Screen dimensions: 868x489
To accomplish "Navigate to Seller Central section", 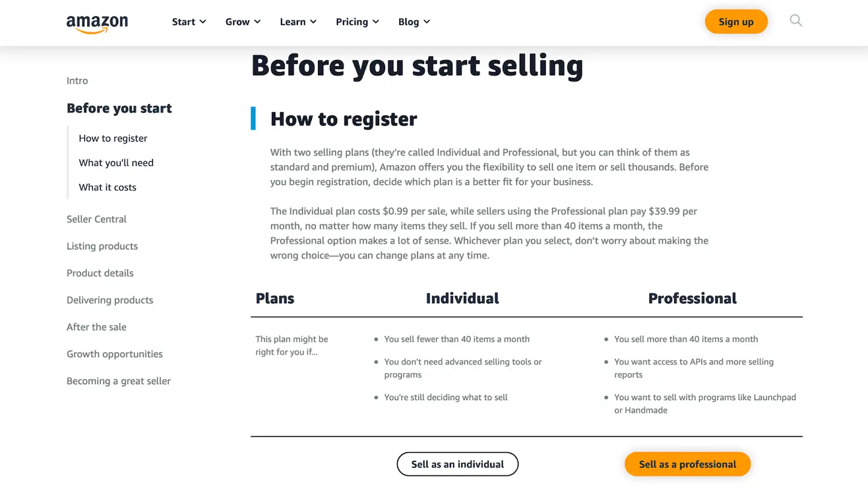I will tap(96, 219).
